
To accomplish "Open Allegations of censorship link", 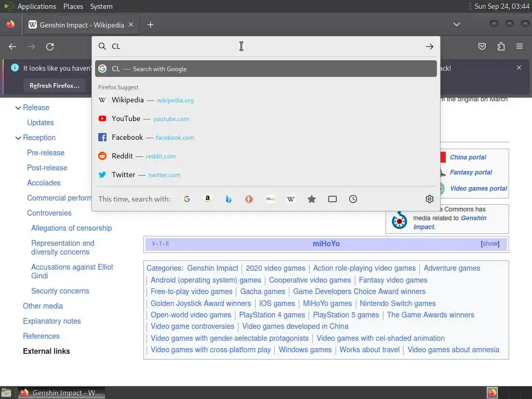I will coord(71,228).
